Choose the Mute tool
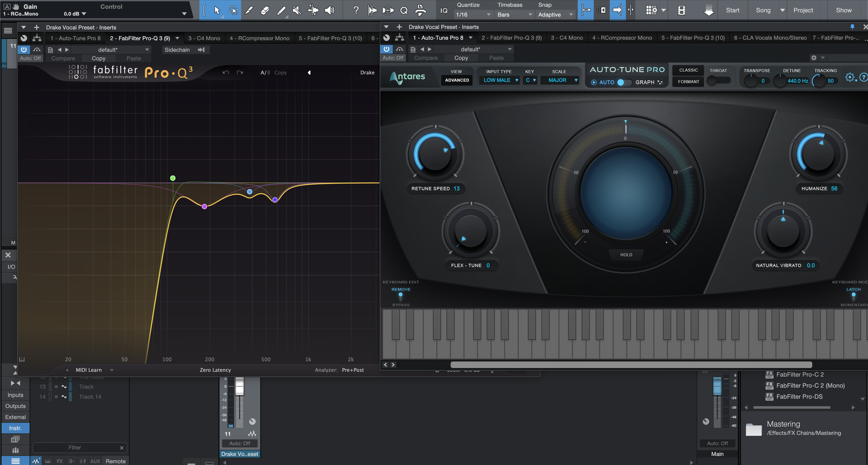This screenshot has width=868, height=465. pos(297,10)
